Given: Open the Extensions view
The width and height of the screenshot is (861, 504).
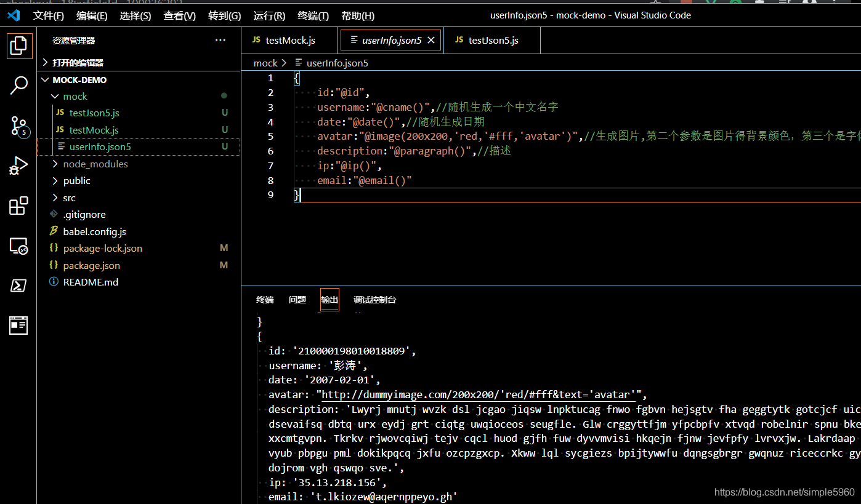Looking at the screenshot, I should coord(18,206).
